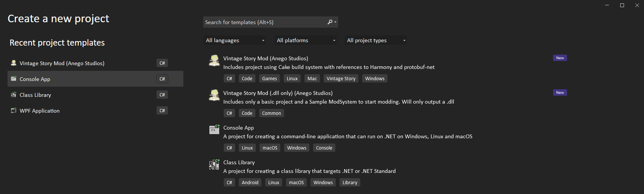This screenshot has height=194, width=644.
Task: Click the New badge on Vintage Story Mod (Anego Studios)
Action: tap(560, 58)
